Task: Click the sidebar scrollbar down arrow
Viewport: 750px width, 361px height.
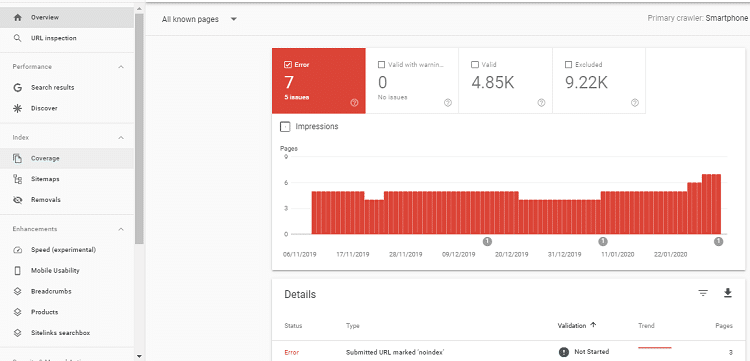Action: [139, 356]
